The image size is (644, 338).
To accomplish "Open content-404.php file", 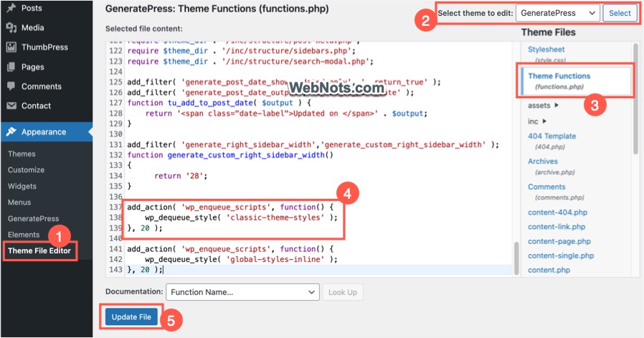I will pyautogui.click(x=557, y=212).
